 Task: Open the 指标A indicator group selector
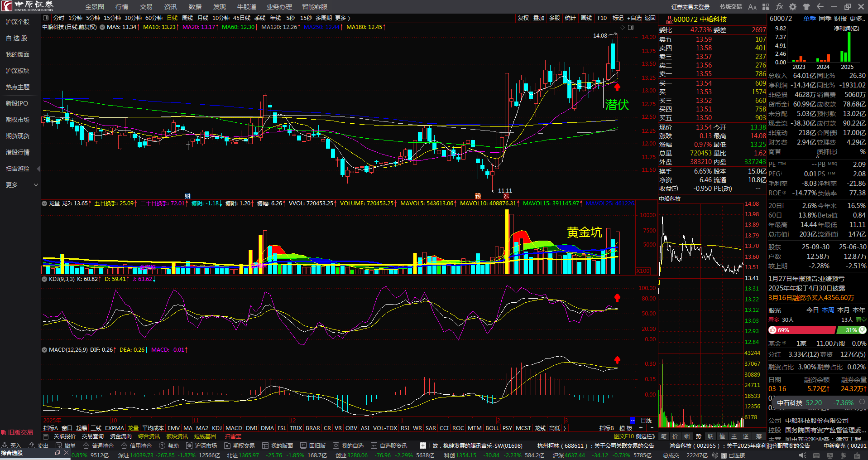[x=51, y=428]
